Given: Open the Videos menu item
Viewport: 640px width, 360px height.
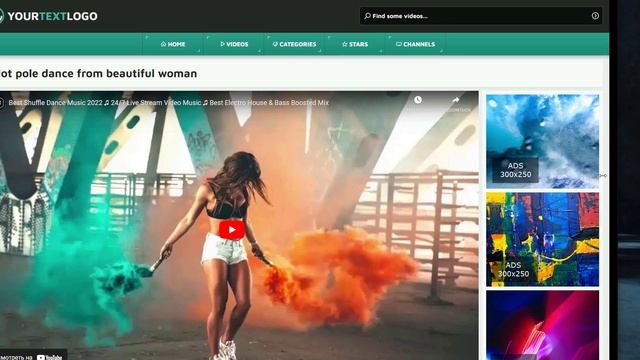Looking at the screenshot, I should click(234, 44).
